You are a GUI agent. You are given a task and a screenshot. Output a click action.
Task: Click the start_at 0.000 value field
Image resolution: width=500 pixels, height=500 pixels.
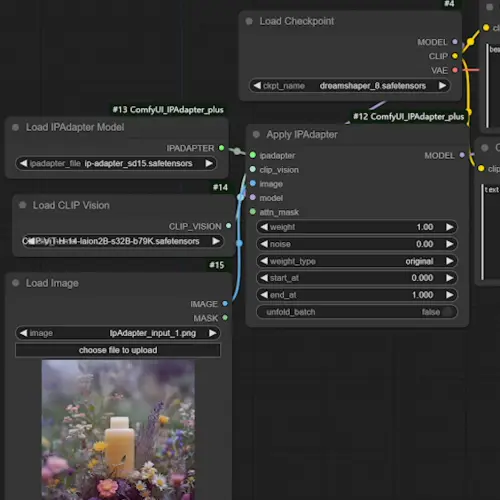[x=357, y=278]
